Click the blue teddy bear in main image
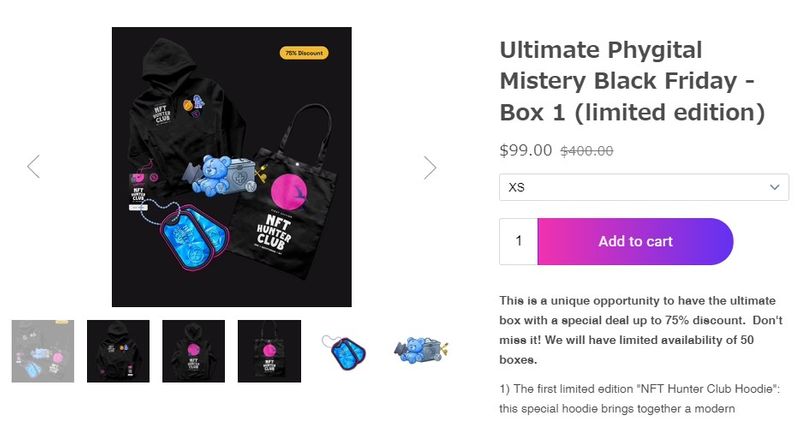 pos(212,175)
